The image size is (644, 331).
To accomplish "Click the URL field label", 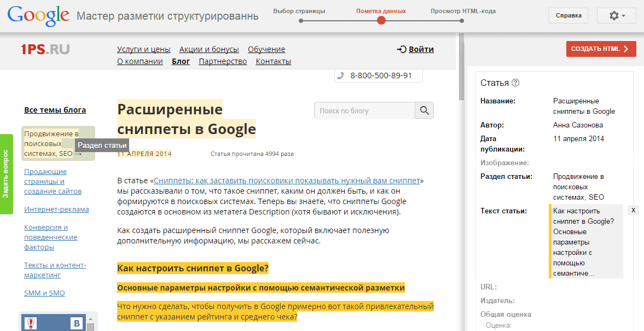I will click(x=489, y=287).
